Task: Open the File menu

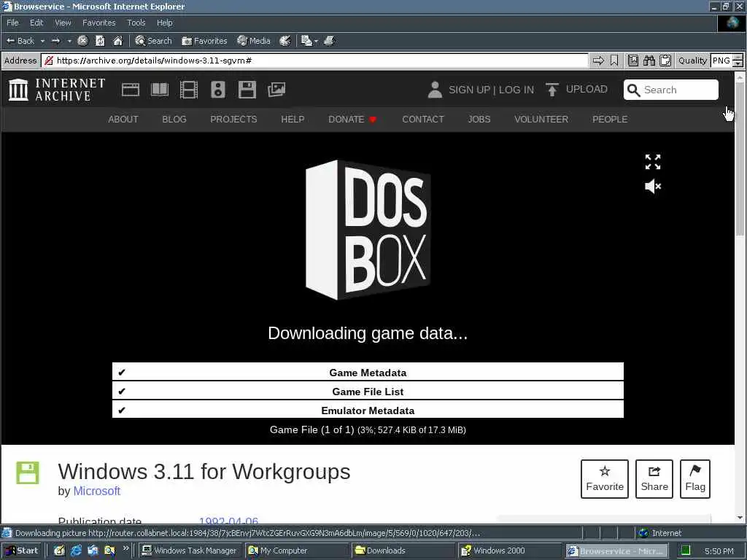Action: pos(12,23)
